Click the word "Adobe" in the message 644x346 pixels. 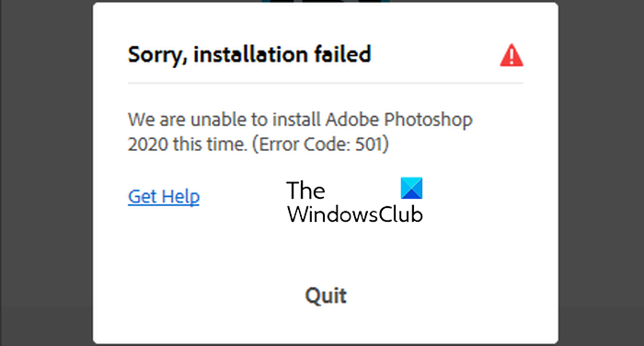(x=352, y=120)
